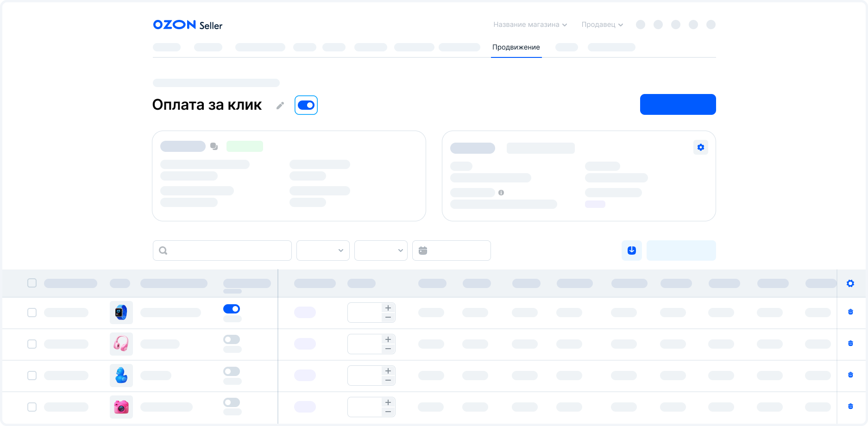The height and width of the screenshot is (426, 868).
Task: Switch to the Продвижение tab
Action: tap(516, 47)
